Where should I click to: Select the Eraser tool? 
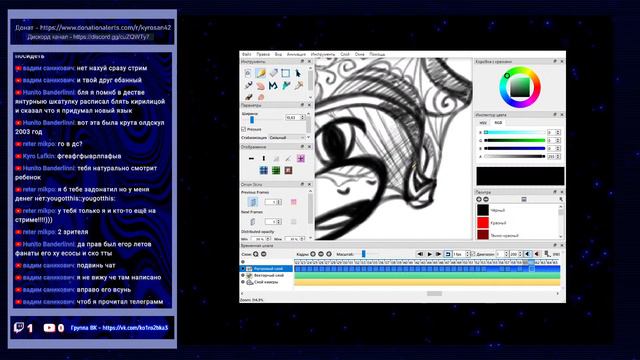point(273,73)
